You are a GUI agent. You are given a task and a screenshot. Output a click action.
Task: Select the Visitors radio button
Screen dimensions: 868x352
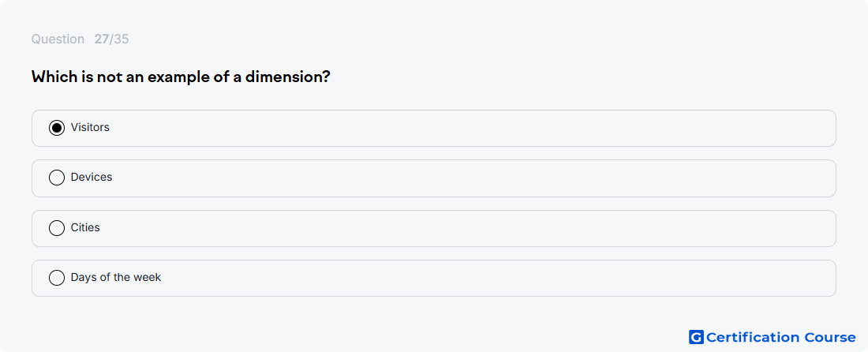[x=57, y=128]
